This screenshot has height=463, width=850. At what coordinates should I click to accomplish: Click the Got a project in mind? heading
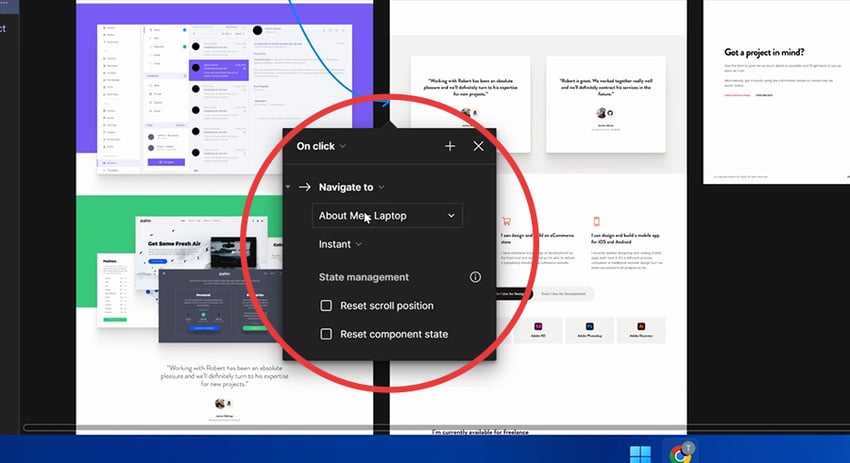(x=764, y=53)
